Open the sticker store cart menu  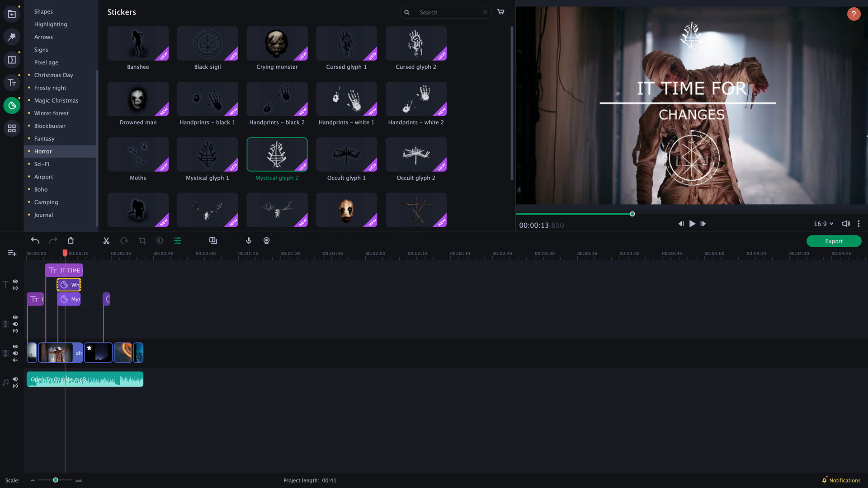tap(500, 12)
